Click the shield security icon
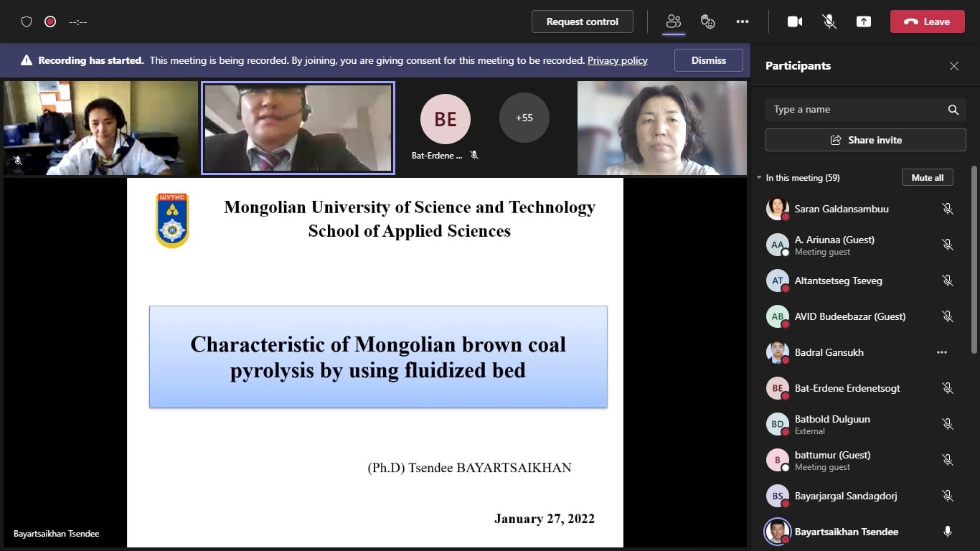This screenshot has height=551, width=980. click(x=27, y=22)
